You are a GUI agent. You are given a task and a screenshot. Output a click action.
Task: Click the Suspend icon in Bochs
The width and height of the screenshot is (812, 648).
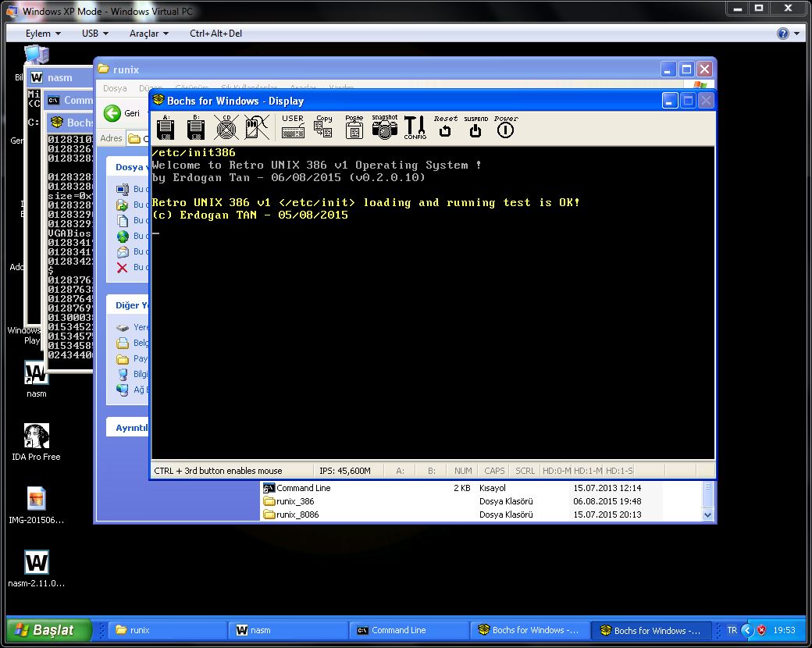click(475, 127)
